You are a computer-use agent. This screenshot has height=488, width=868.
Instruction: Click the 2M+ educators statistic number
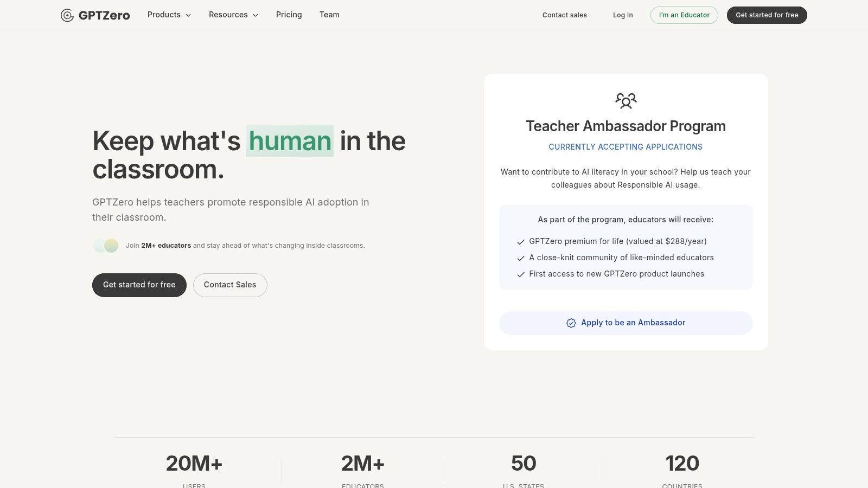point(363,464)
